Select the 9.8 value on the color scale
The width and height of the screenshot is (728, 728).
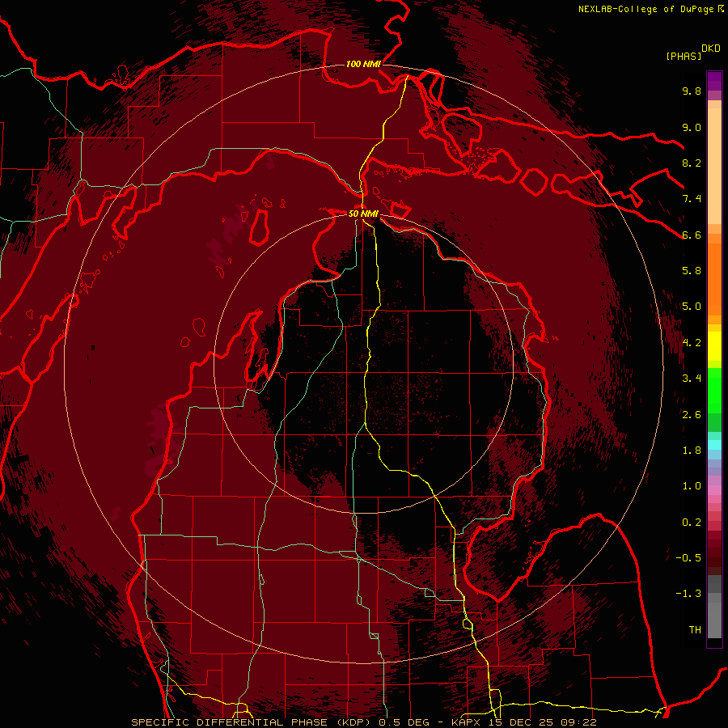coord(692,91)
